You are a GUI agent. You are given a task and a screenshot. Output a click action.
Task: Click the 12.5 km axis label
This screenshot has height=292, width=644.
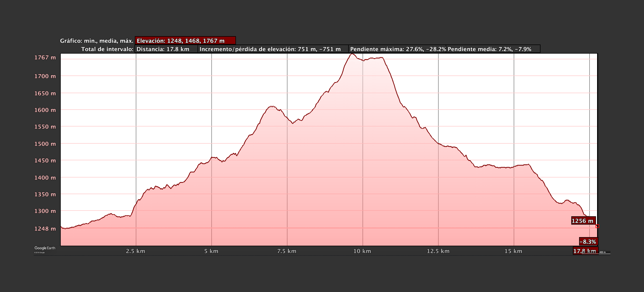pos(438,251)
